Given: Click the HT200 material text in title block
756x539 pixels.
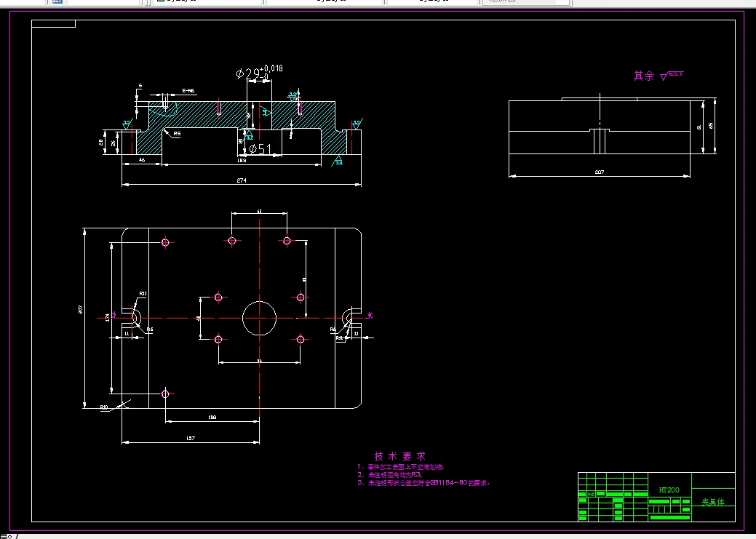Looking at the screenshot, I should tap(669, 490).
